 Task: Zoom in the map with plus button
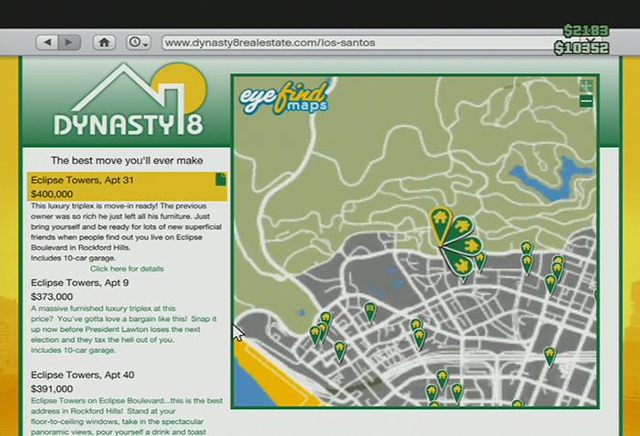pyautogui.click(x=586, y=86)
